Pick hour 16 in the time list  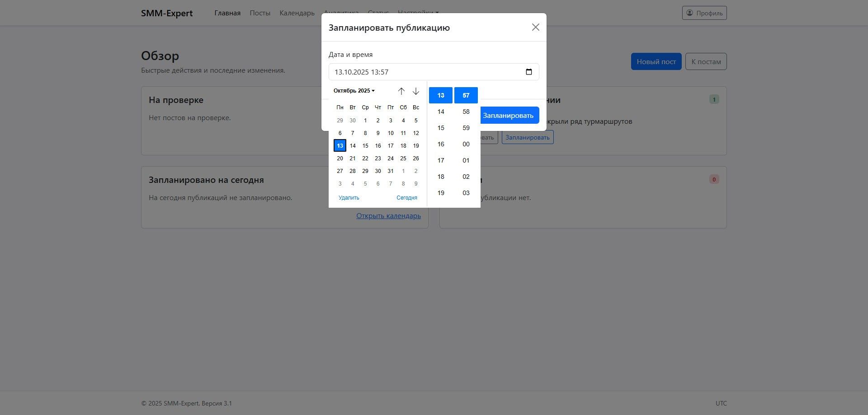[x=441, y=144]
